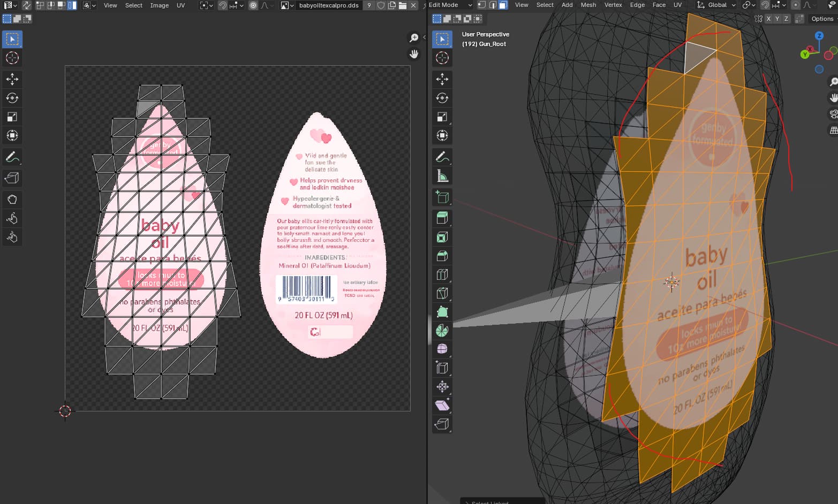The image size is (838, 504).
Task: Select the Rip Region tool in UV editor
Action: pyautogui.click(x=12, y=178)
